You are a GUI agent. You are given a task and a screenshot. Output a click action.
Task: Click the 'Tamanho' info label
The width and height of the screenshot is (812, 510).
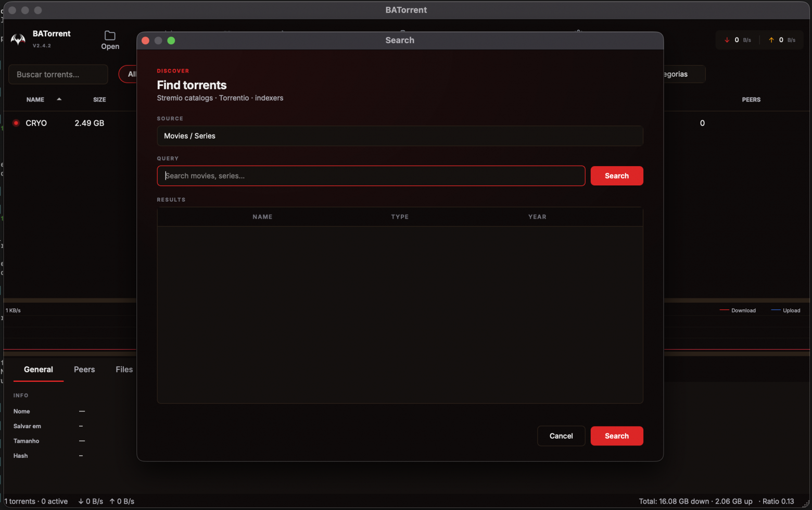pos(27,441)
